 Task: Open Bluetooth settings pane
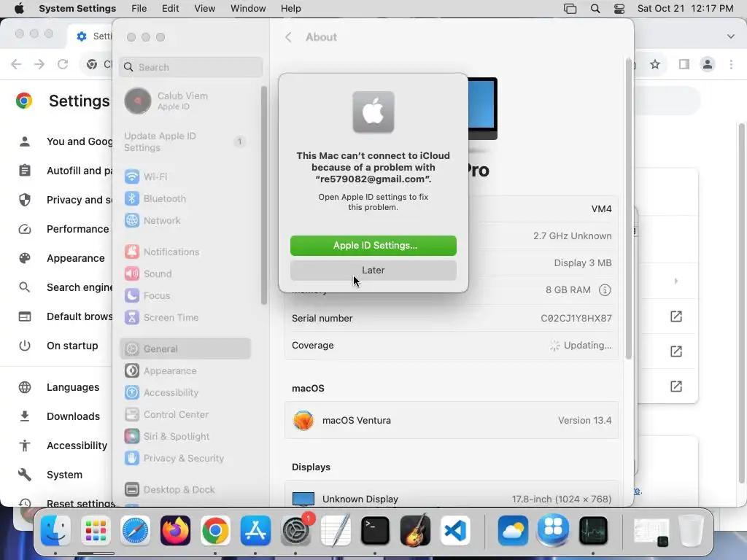186,198
